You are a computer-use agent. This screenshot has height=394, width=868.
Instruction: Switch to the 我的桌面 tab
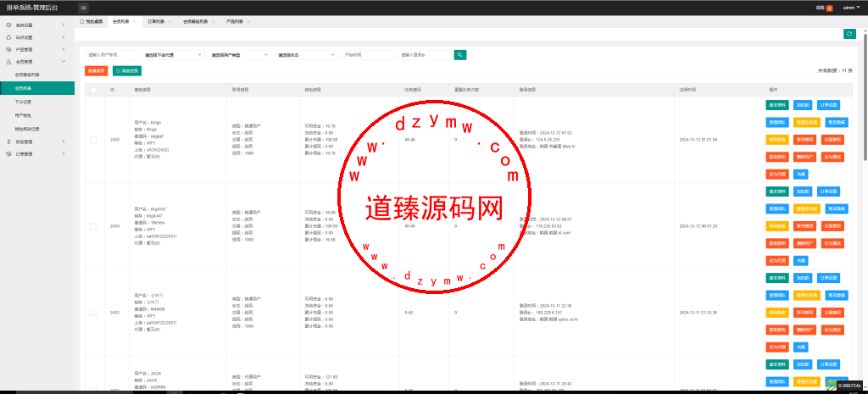click(x=91, y=21)
